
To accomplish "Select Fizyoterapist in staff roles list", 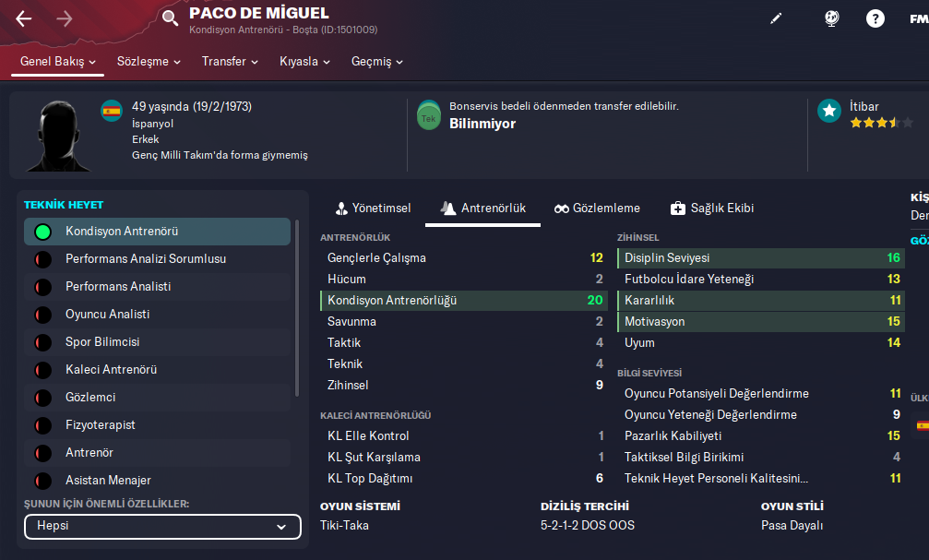I will point(101,425).
